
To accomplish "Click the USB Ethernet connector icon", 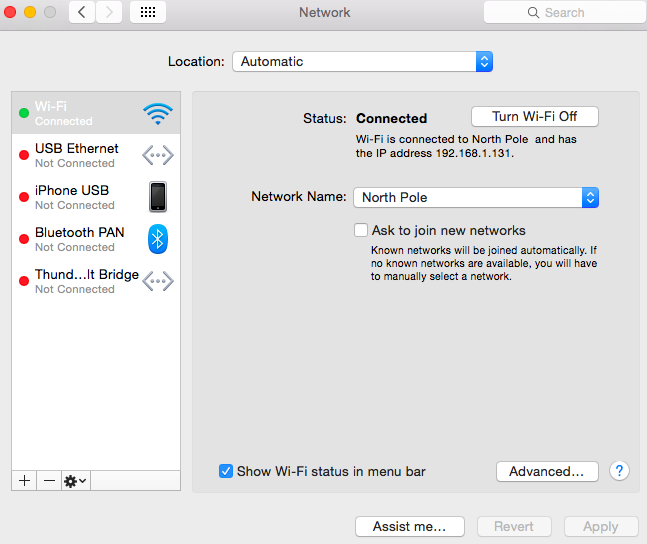I will coord(157,155).
